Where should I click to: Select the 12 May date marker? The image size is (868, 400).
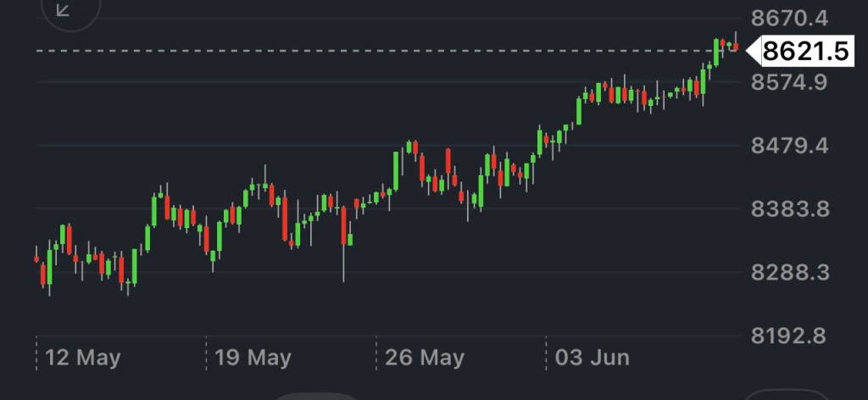click(x=83, y=358)
